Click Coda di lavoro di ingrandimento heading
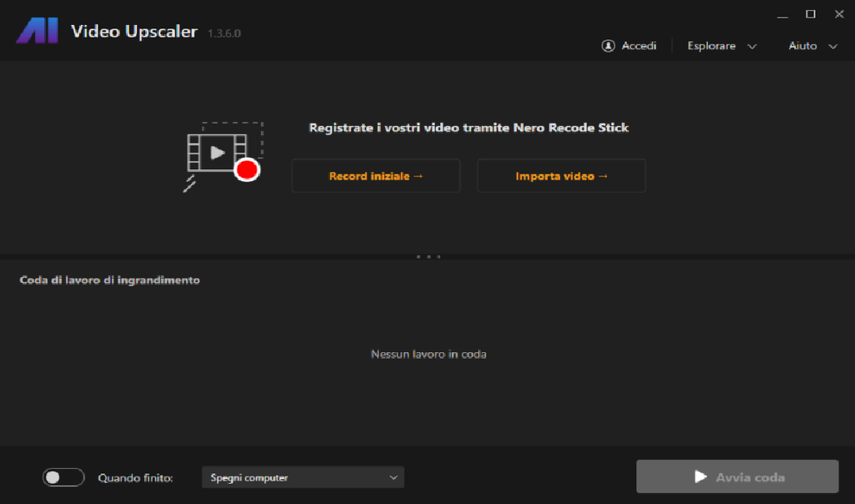 [x=109, y=280]
